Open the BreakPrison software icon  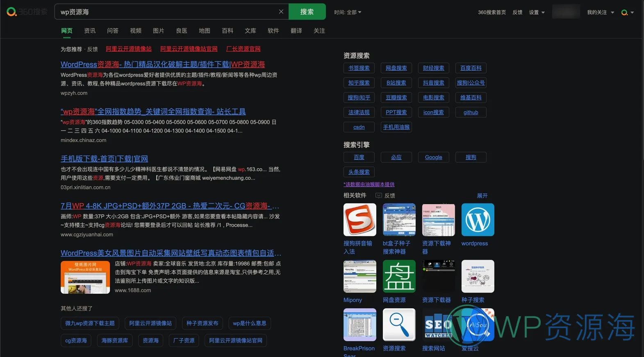(x=360, y=325)
